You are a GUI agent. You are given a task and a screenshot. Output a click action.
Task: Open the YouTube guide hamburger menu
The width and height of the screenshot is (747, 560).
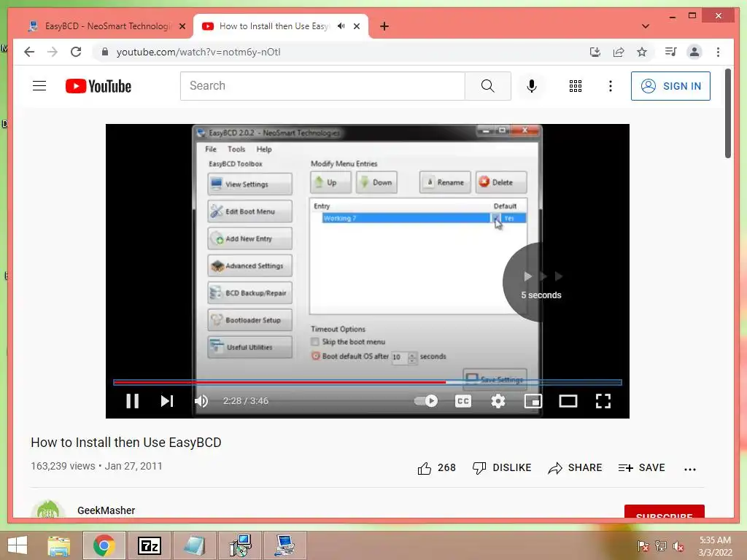click(x=39, y=86)
